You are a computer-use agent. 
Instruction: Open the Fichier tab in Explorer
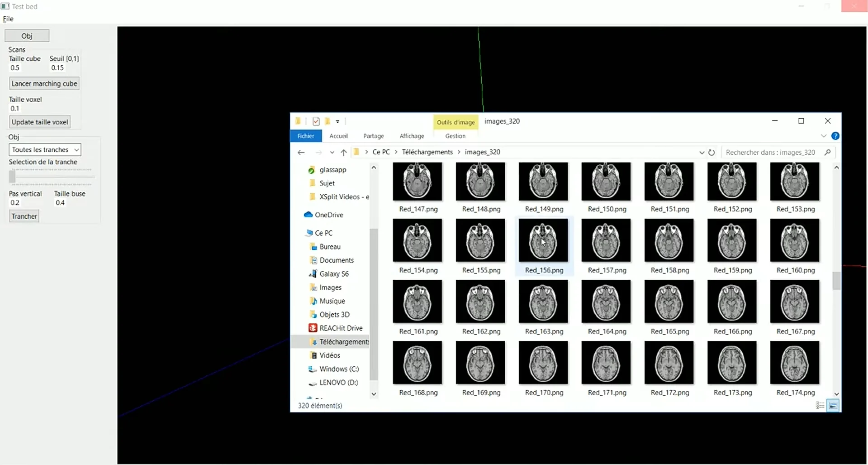click(x=306, y=136)
